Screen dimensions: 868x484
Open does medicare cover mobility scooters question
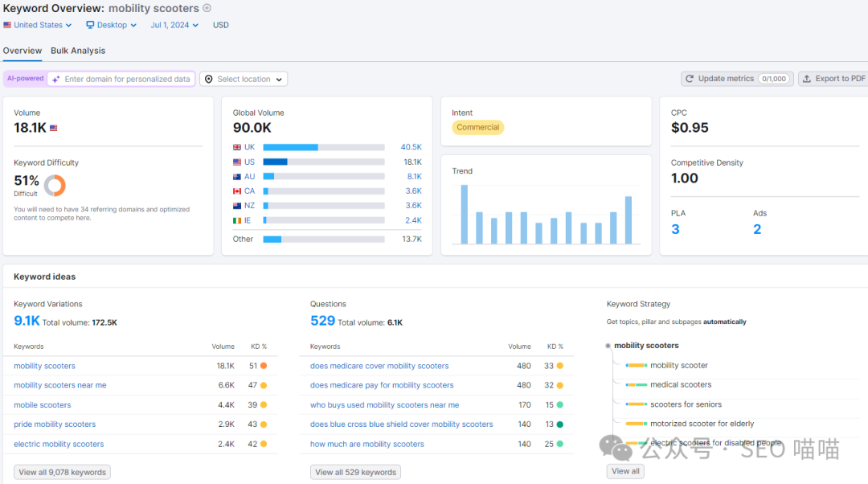coord(379,366)
